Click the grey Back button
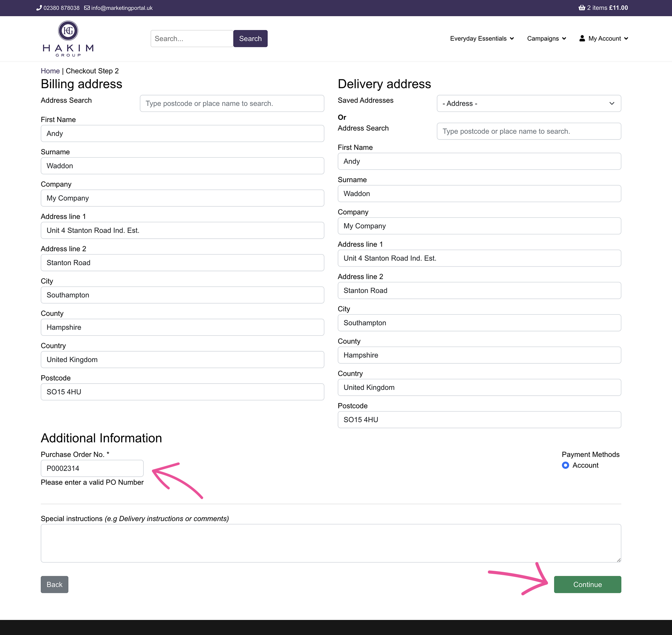 (54, 585)
